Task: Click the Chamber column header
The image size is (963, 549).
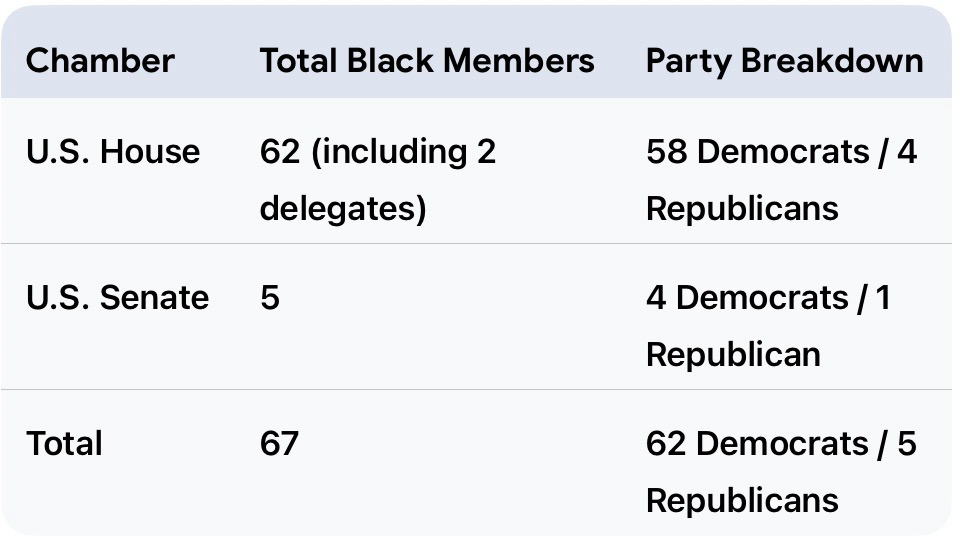Action: click(100, 61)
